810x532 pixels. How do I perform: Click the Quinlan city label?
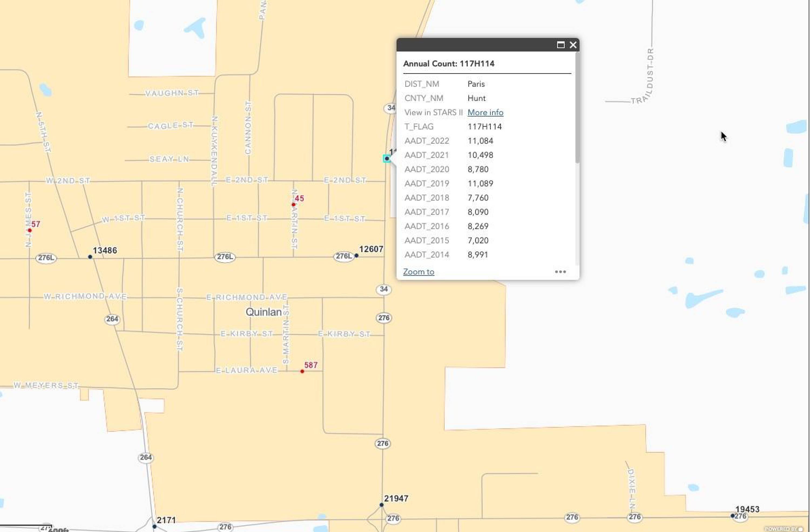(x=264, y=312)
